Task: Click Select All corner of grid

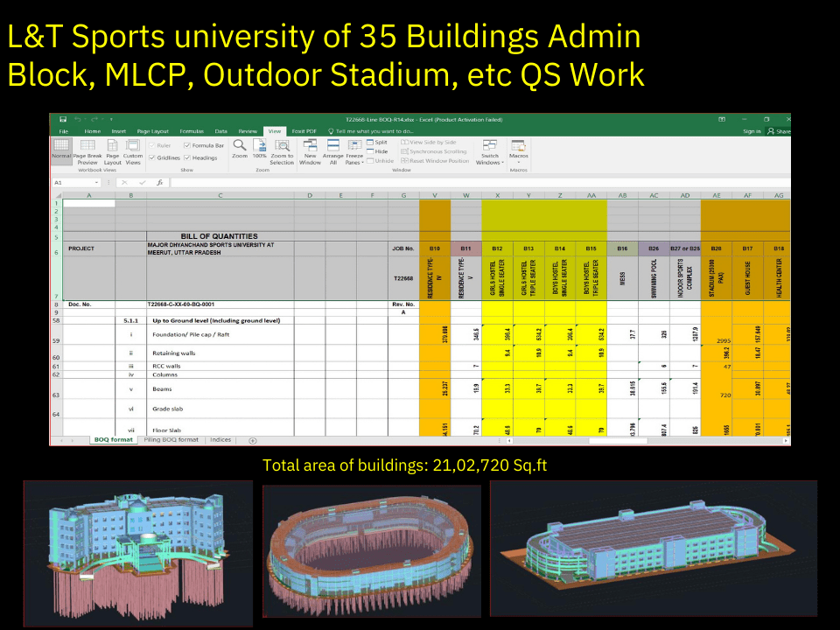Action: (57, 195)
